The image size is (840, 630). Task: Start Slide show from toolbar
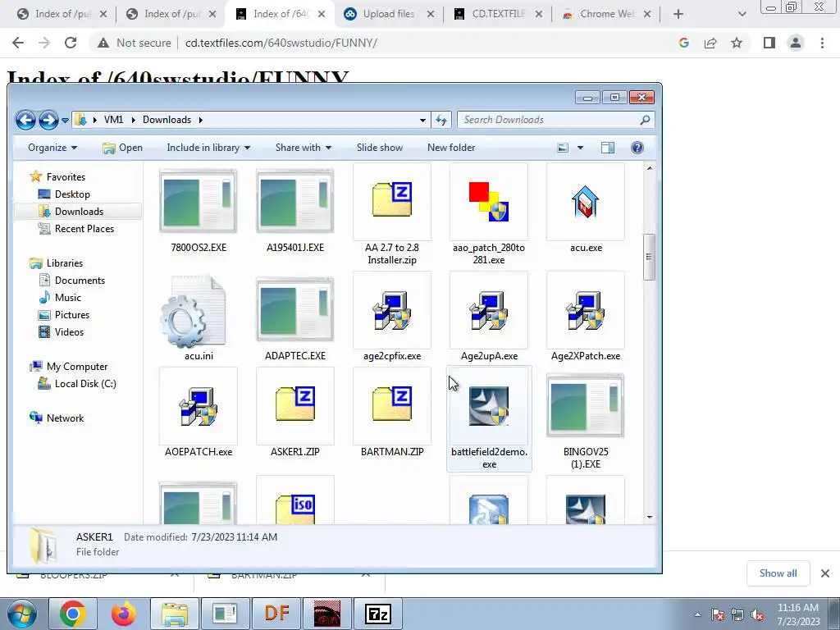(380, 148)
